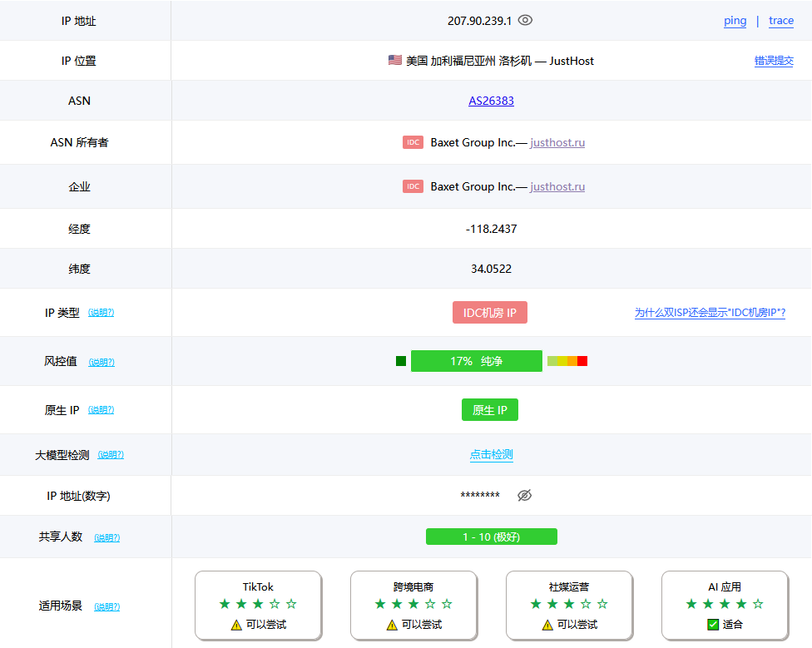Image resolution: width=812 pixels, height=648 pixels.
Task: Click Baxet Group Inc. text in 企业 row
Action: coord(473,186)
